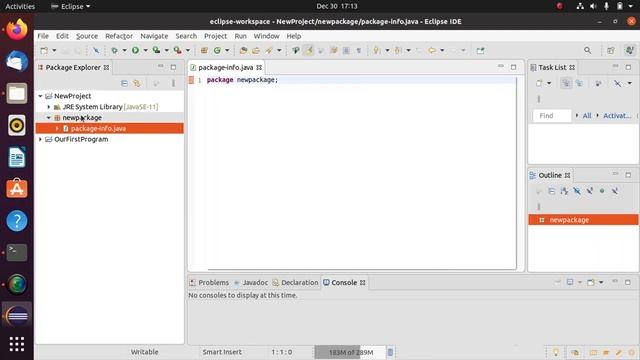640x360 pixels.
Task: Toggle Hide Fields in Outline toolbar
Action: point(577,191)
